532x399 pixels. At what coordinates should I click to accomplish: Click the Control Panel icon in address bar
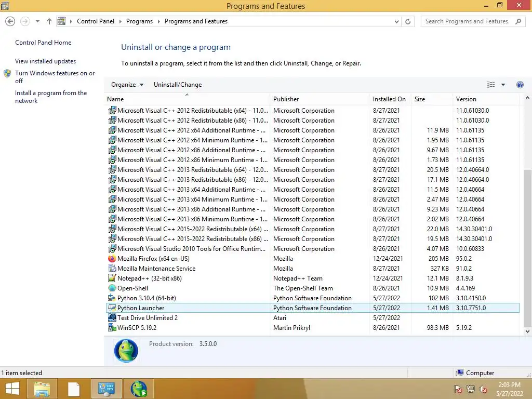(x=62, y=21)
